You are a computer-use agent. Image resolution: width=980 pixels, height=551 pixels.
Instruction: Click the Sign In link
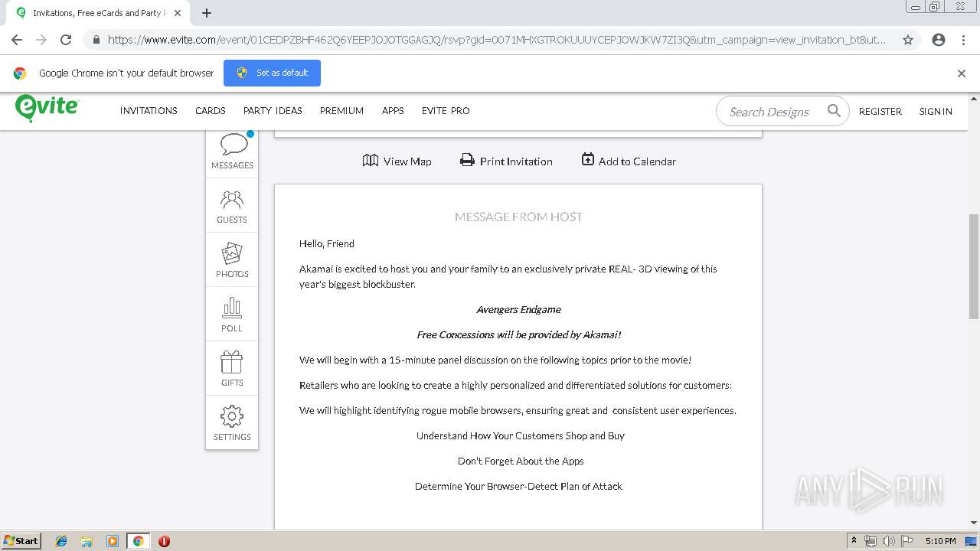936,112
